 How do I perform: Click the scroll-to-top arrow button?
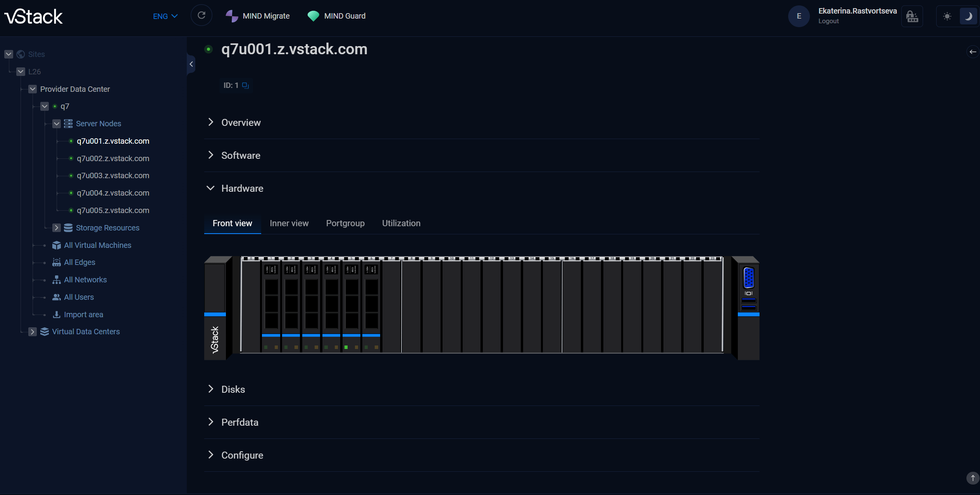coord(972,478)
